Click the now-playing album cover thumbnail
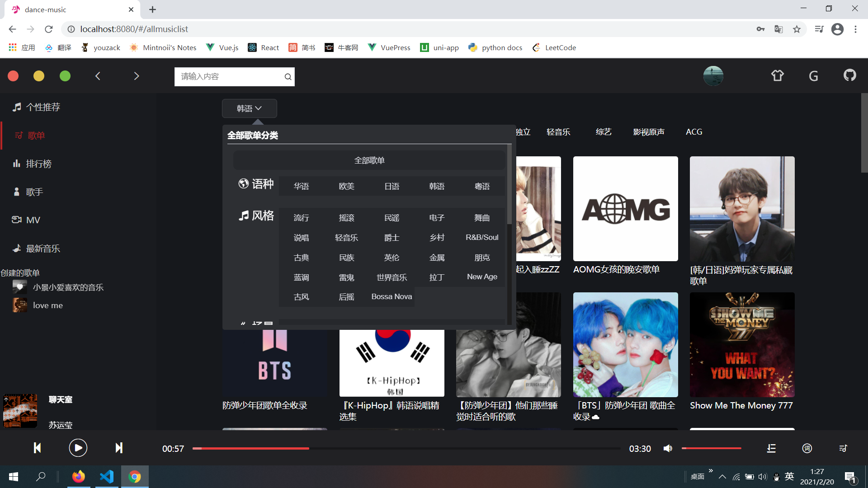This screenshot has width=868, height=488. pos(20,411)
